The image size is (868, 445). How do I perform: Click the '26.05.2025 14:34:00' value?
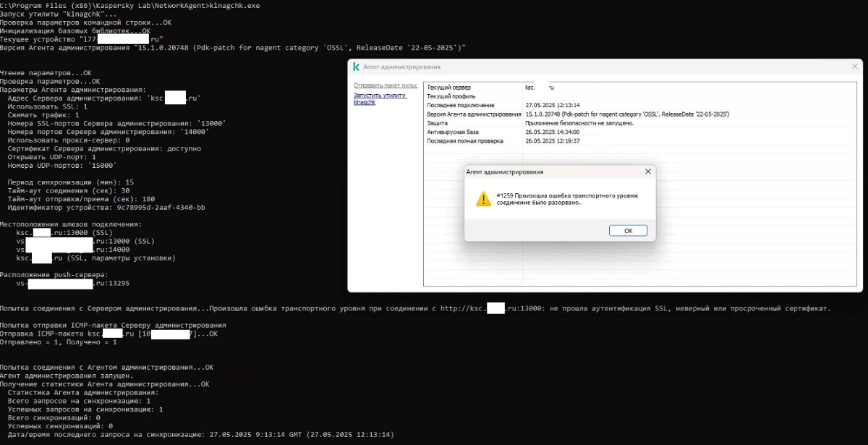(x=553, y=132)
